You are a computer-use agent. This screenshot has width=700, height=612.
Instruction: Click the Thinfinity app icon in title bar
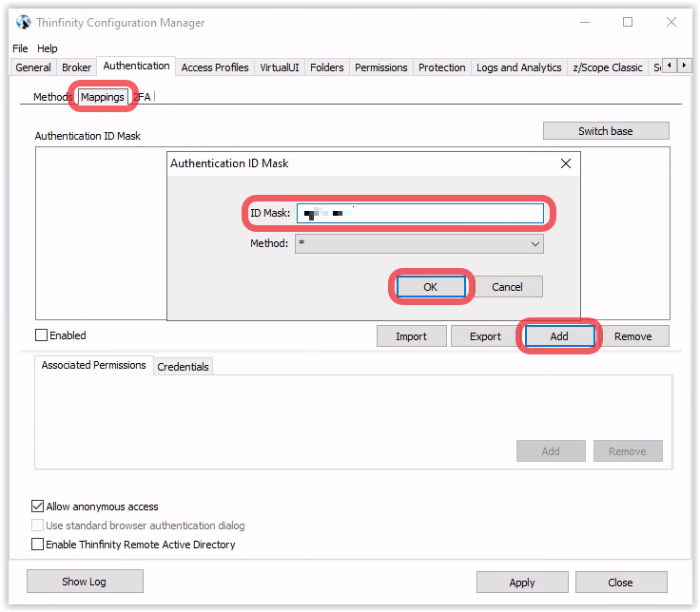(23, 22)
